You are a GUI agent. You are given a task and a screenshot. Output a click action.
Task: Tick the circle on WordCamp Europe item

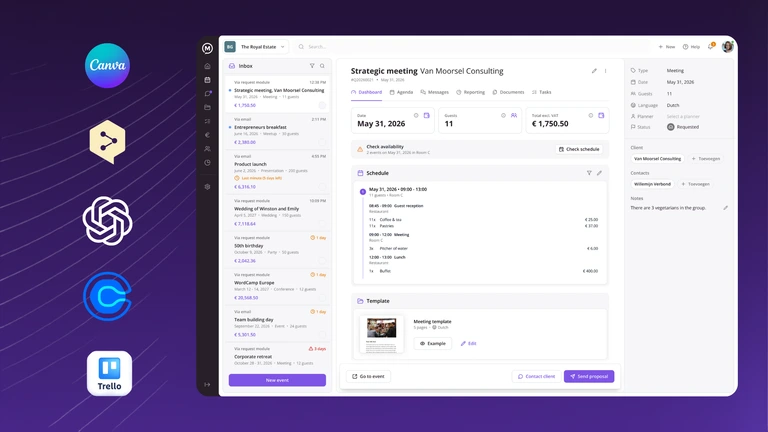click(x=322, y=297)
